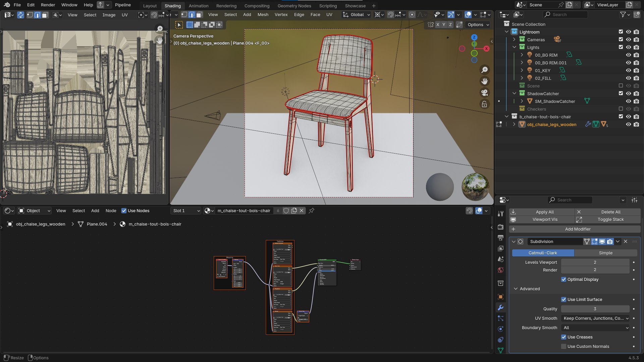The height and width of the screenshot is (362, 644).
Task: Enable Use Custom Normals checkbox
Action: click(563, 346)
